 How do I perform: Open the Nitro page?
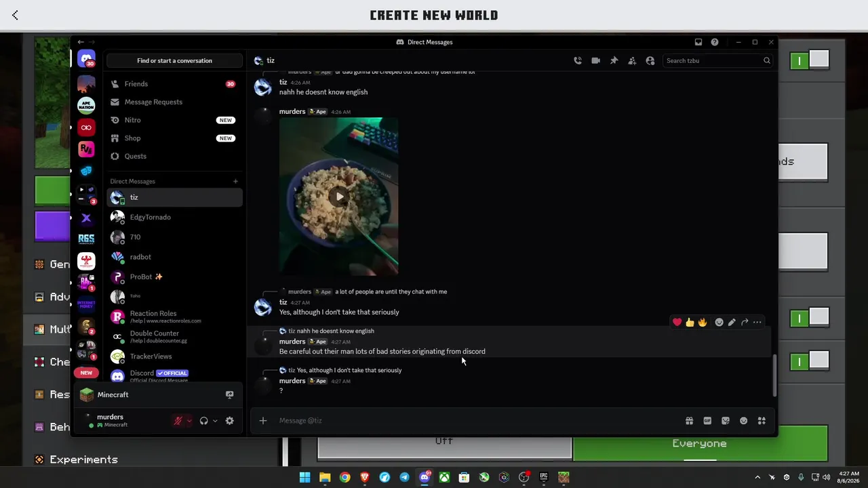[174, 120]
